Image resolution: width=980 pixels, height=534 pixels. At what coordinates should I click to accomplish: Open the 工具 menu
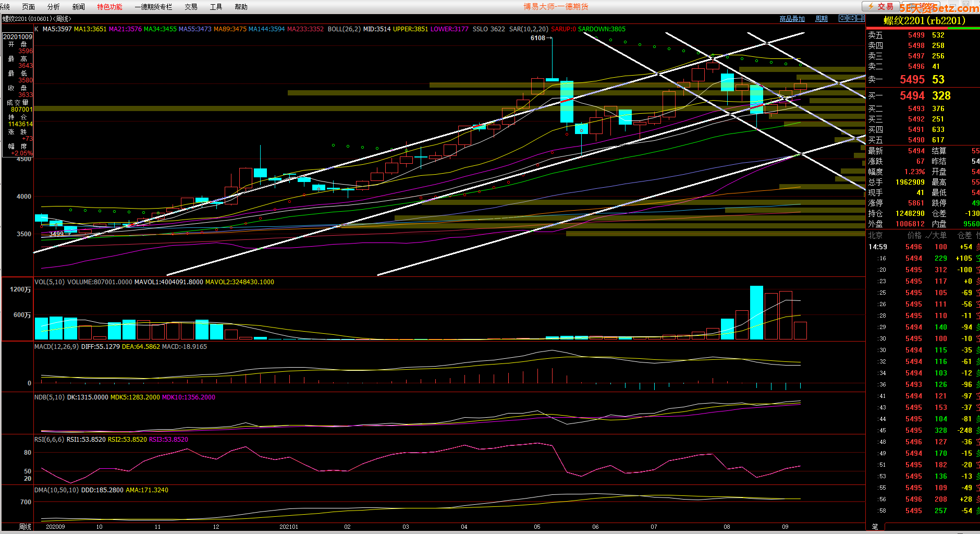click(216, 7)
